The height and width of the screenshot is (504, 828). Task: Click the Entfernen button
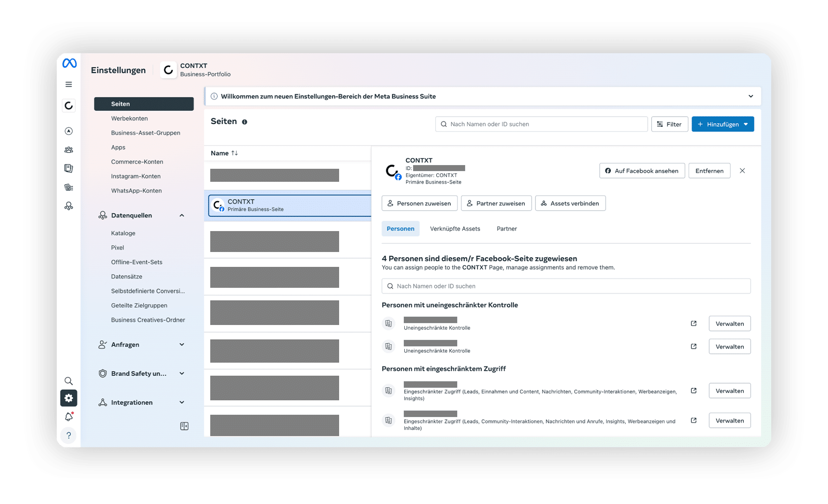tap(709, 171)
